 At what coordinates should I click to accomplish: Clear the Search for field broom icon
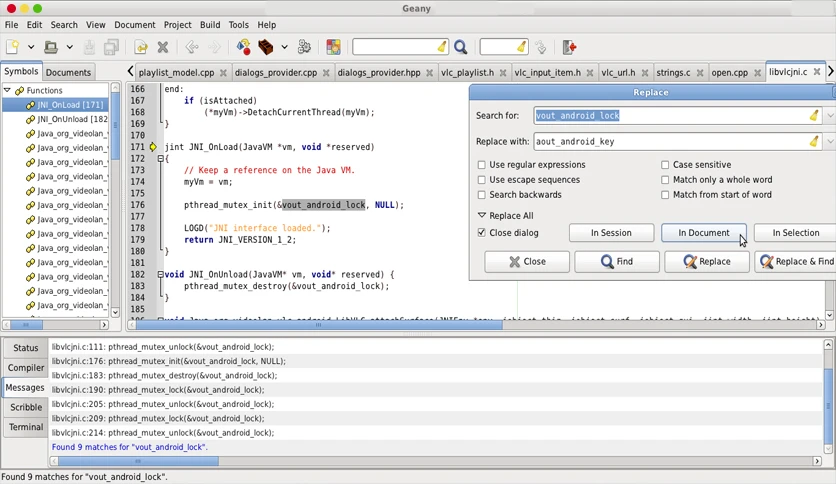814,115
